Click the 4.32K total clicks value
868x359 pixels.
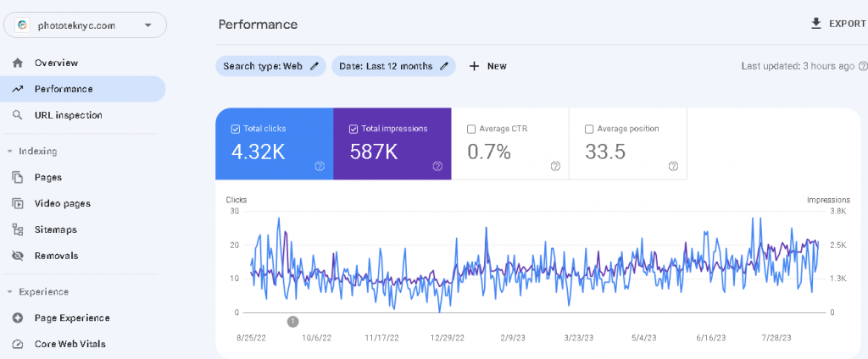[x=259, y=152]
